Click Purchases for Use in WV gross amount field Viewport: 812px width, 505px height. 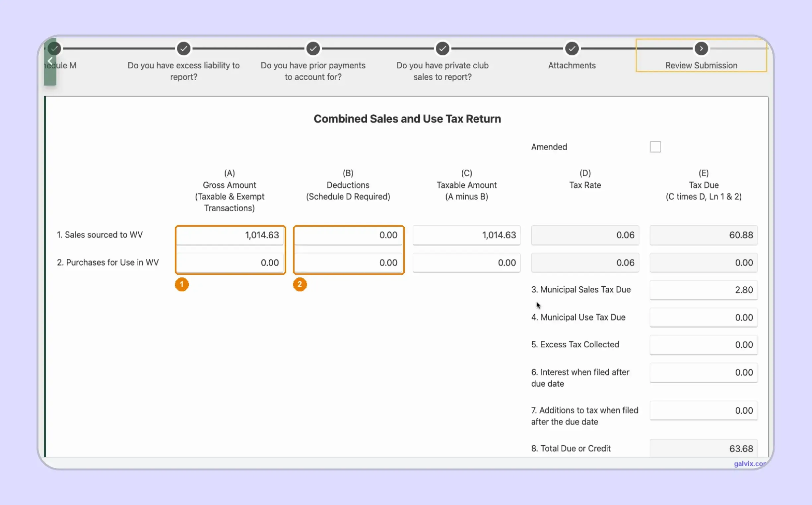(x=230, y=263)
